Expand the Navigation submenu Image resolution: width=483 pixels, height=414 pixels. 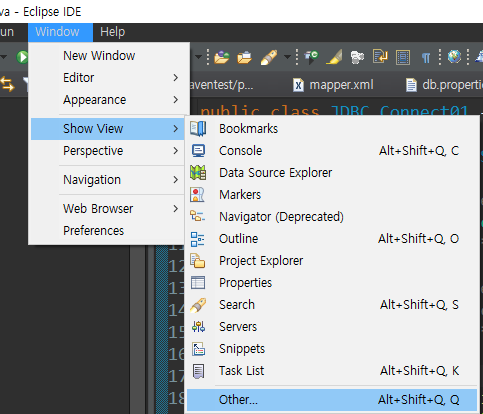point(107,180)
